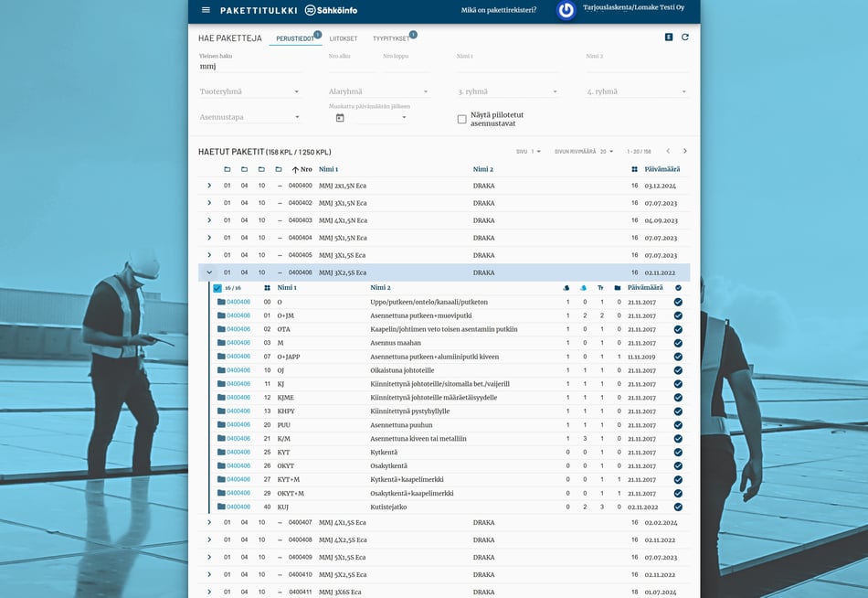Click the Yleinen haku search field
The width and height of the screenshot is (868, 598).
[x=247, y=67]
